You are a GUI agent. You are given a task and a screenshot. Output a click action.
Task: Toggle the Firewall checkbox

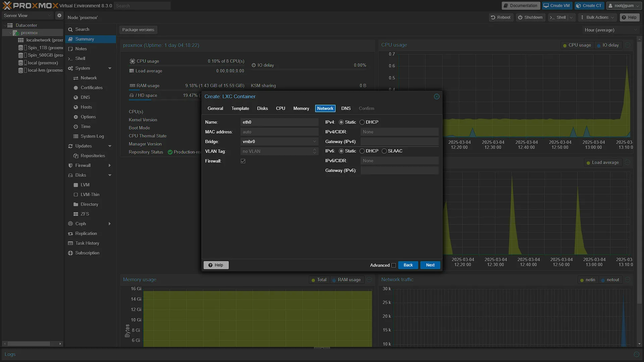click(x=243, y=161)
